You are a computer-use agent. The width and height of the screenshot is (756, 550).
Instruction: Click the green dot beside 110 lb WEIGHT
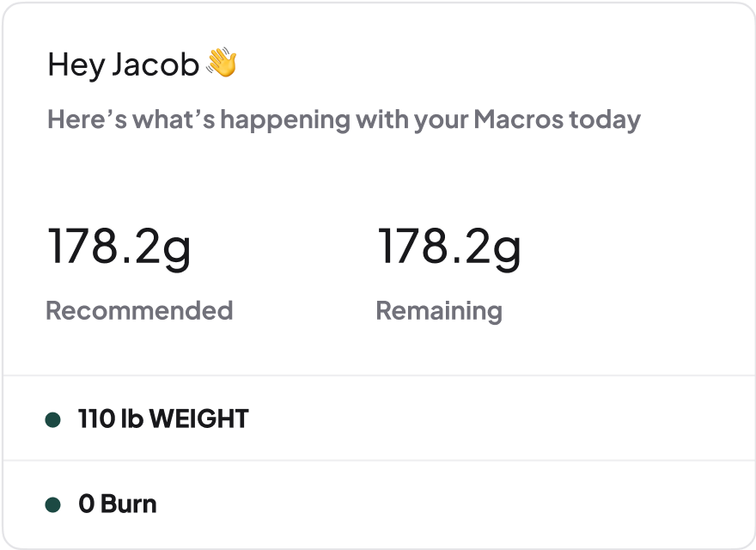tap(53, 419)
